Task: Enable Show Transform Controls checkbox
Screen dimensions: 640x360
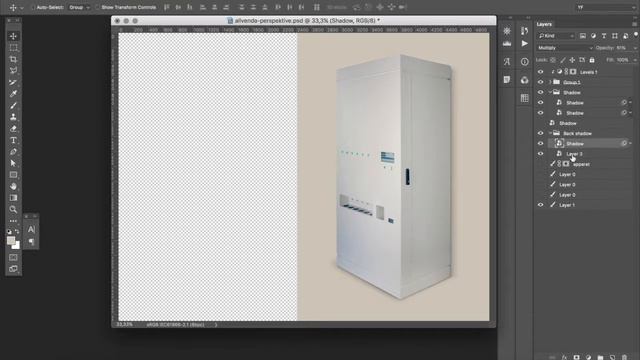Action: [x=98, y=7]
